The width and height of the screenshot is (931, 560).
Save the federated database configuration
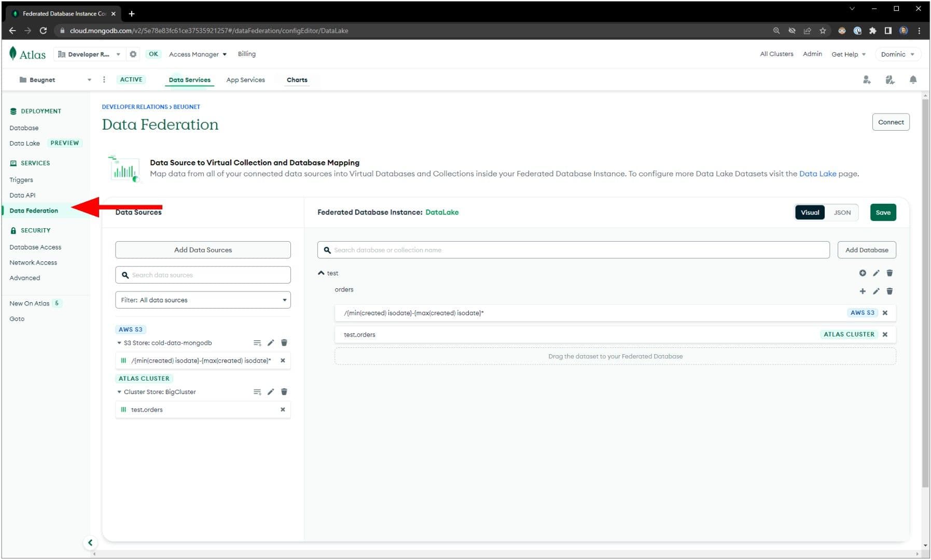(x=883, y=213)
